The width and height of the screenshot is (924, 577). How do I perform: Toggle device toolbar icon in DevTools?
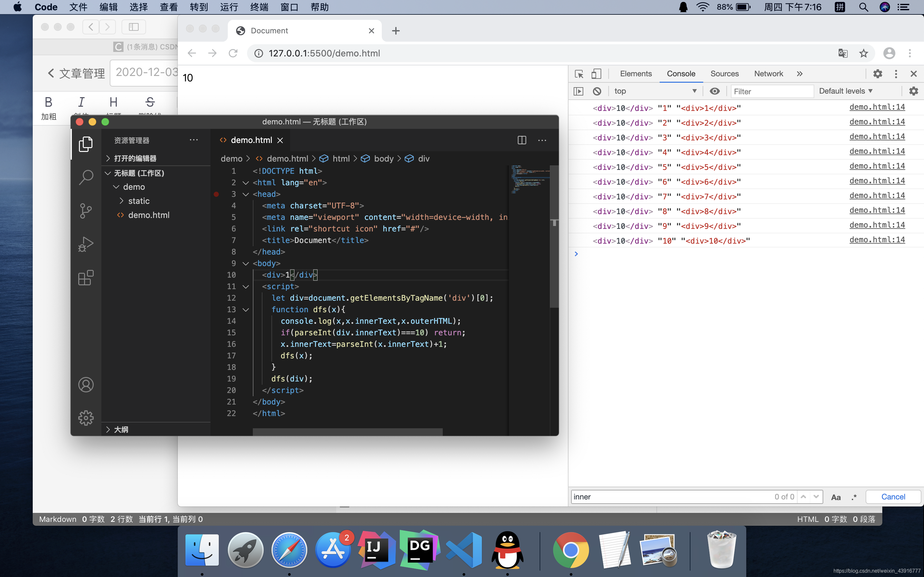coord(596,74)
